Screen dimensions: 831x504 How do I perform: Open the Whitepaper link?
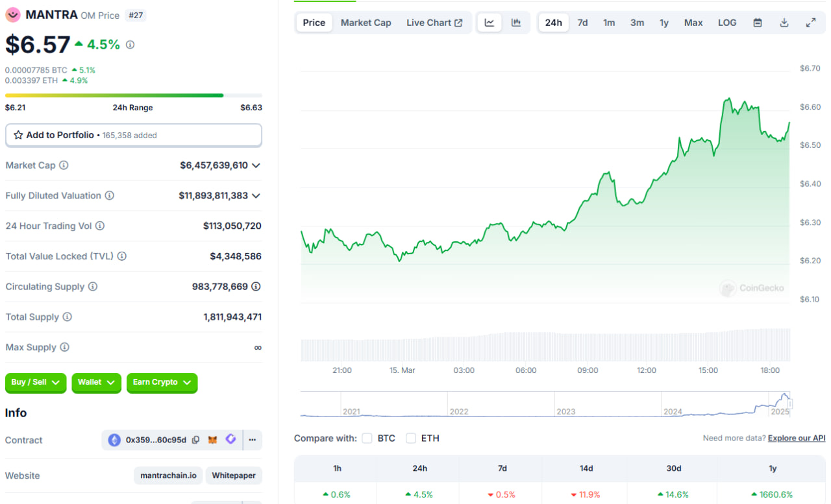tap(234, 475)
